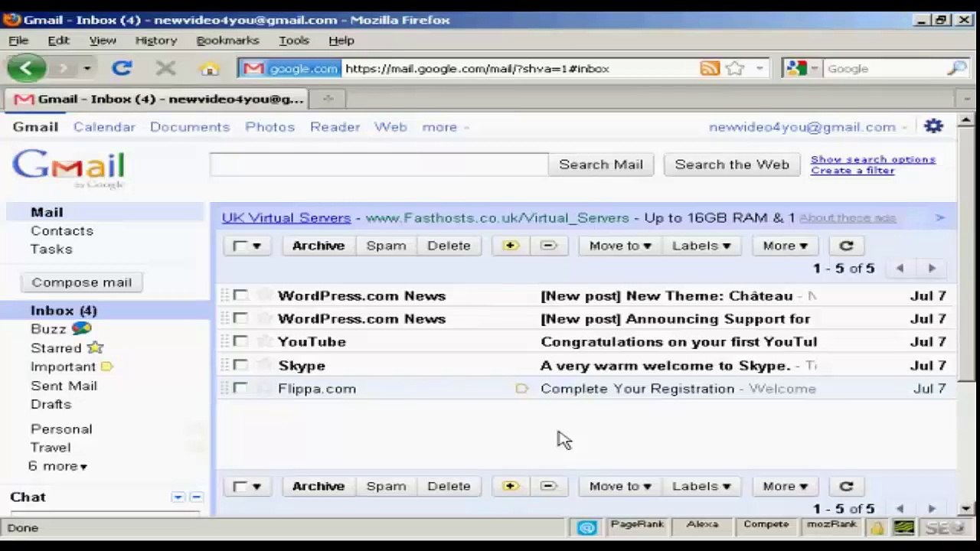The image size is (980, 551).
Task: Open the top Move to dropdown
Action: pos(620,246)
